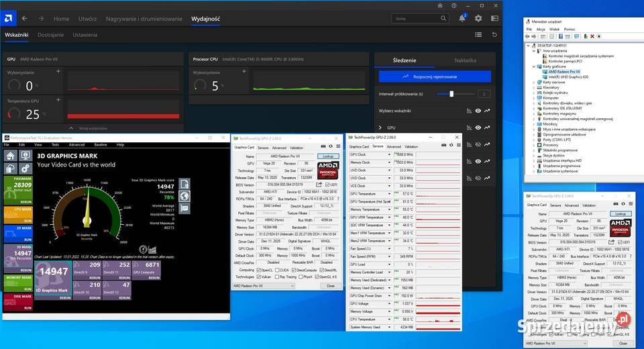Click video card icon below globe in PerformanceTest
The height and width of the screenshot is (349, 644).
pyautogui.click(x=184, y=209)
